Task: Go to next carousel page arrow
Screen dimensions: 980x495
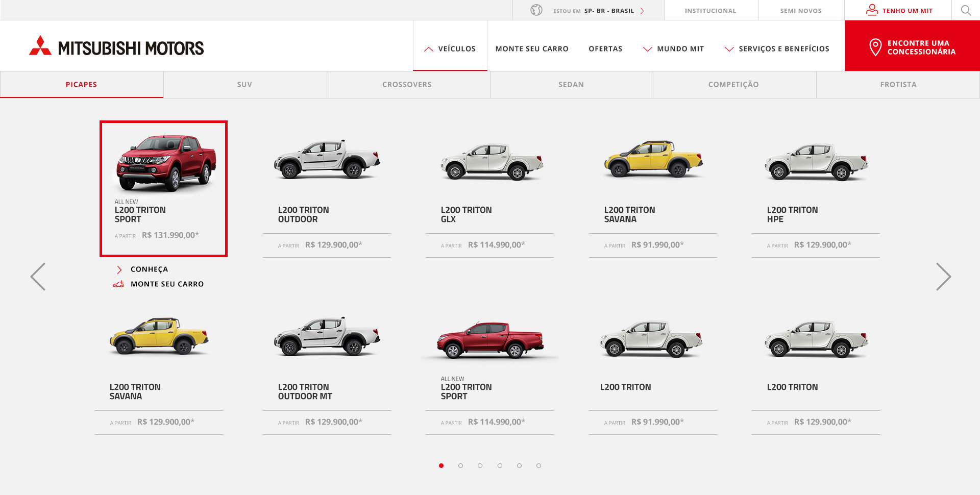Action: tap(943, 277)
